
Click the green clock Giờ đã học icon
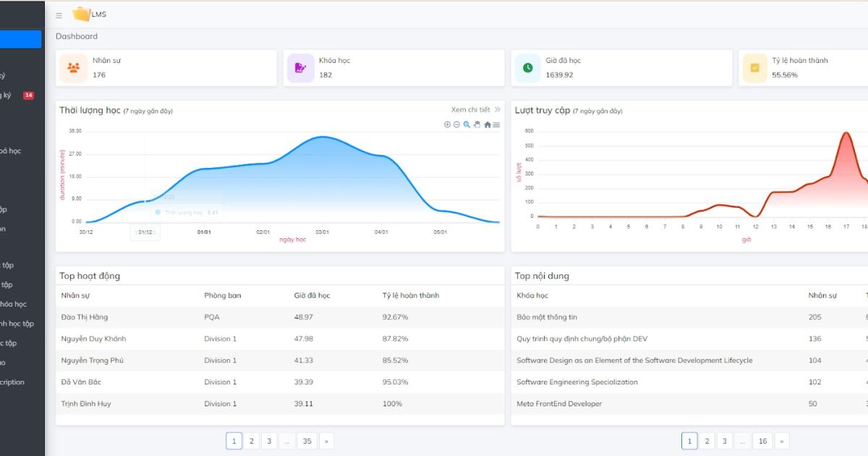pyautogui.click(x=527, y=68)
